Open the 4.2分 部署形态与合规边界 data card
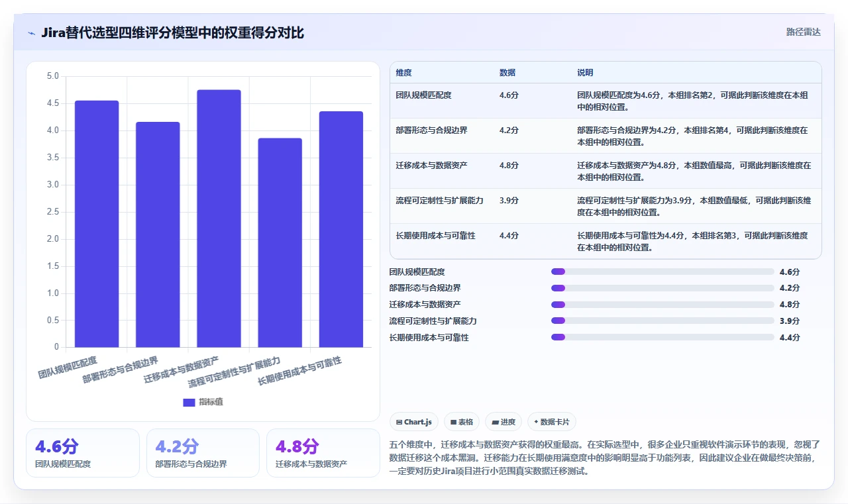The image size is (848, 504). [203, 453]
